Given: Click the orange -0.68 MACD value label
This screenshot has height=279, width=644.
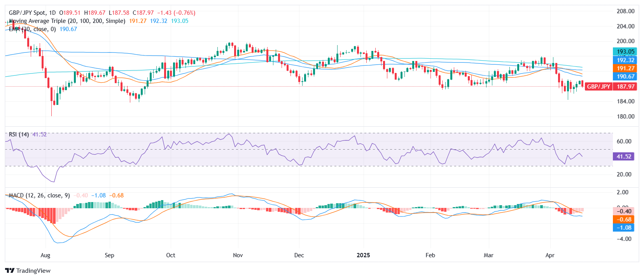Looking at the screenshot, I should pos(623,220).
